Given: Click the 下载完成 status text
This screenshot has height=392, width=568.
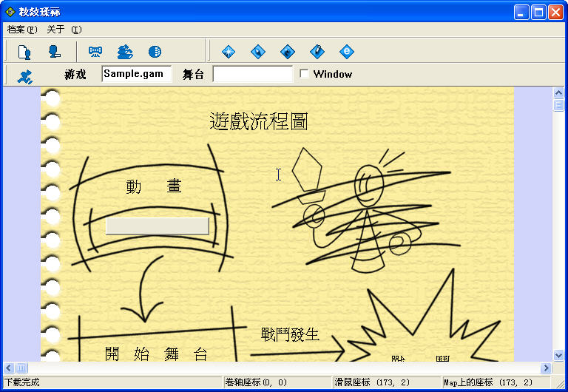Looking at the screenshot, I should tap(21, 382).
